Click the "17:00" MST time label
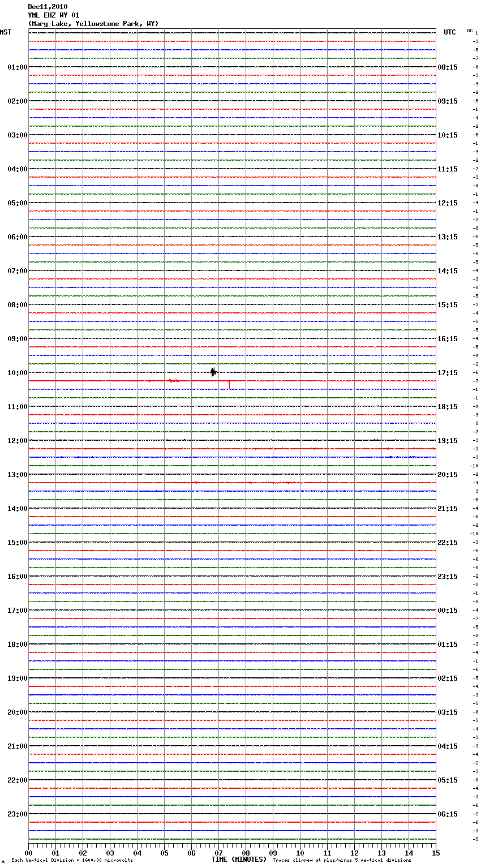 pos(17,611)
